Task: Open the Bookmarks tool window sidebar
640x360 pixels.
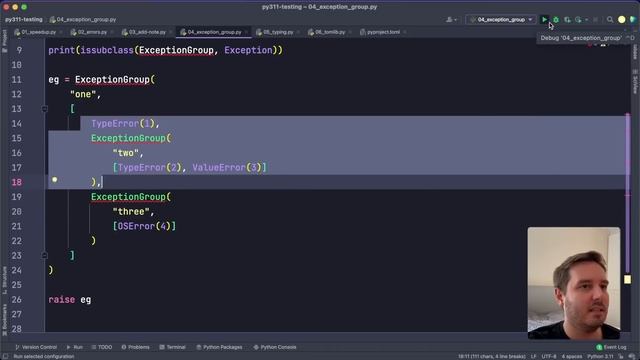Action: [x=4, y=319]
